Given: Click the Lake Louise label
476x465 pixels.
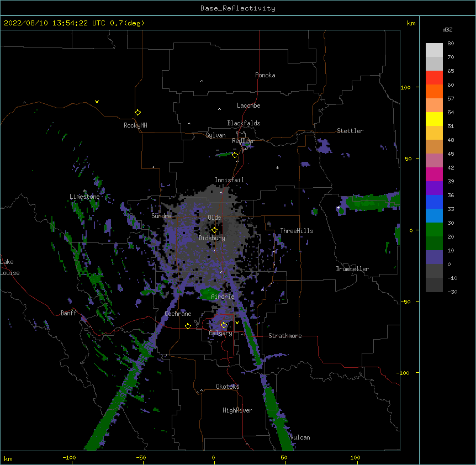Looking at the screenshot, I should coord(10,267).
